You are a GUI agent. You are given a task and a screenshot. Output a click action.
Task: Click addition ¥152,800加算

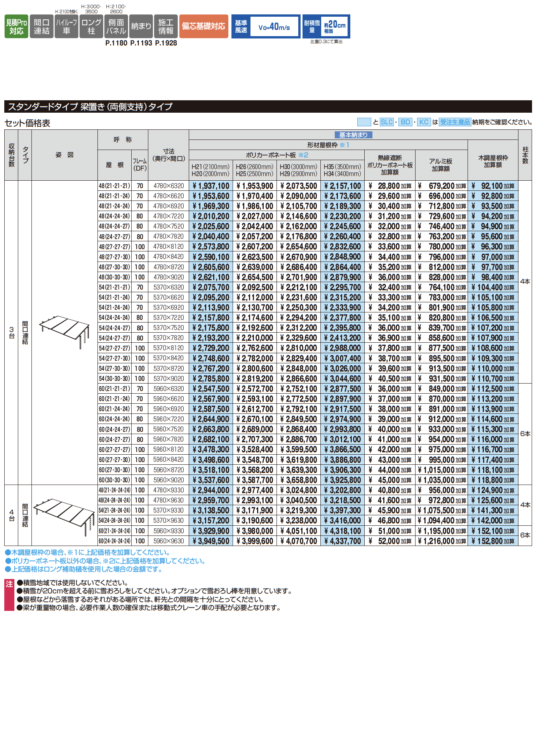[x=493, y=541]
